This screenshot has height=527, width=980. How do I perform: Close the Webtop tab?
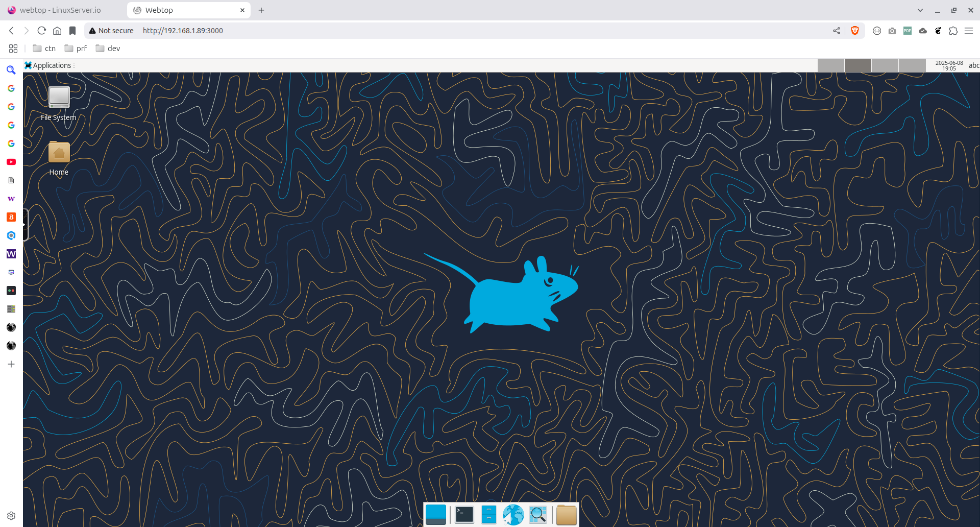(242, 10)
